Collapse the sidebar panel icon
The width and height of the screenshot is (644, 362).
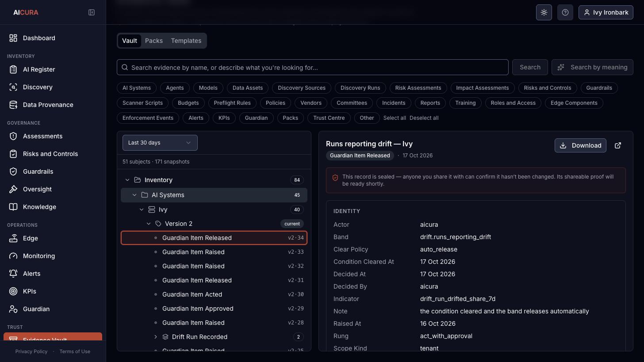click(x=92, y=12)
